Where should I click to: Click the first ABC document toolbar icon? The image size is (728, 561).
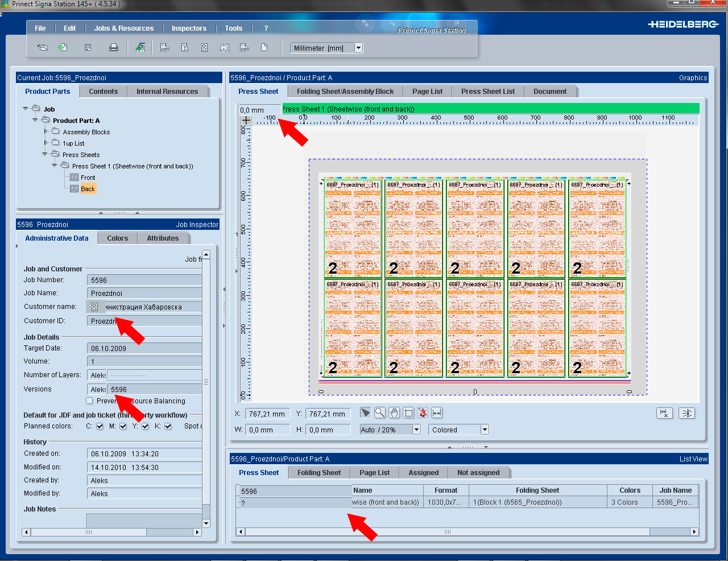(x=165, y=48)
